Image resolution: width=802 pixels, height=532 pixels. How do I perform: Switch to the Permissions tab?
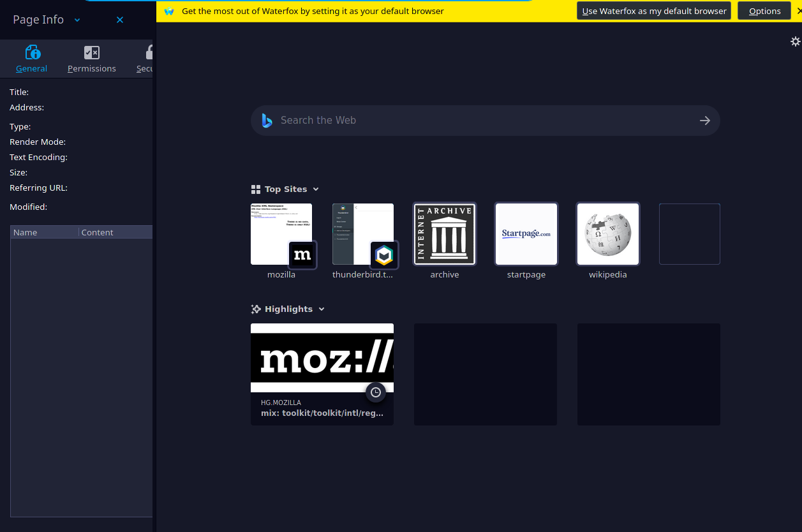click(91, 59)
